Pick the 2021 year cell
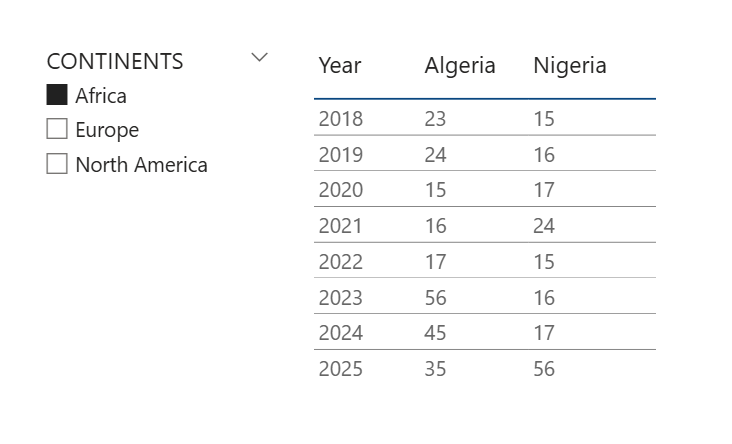This screenshot has width=732, height=444. pos(341,226)
